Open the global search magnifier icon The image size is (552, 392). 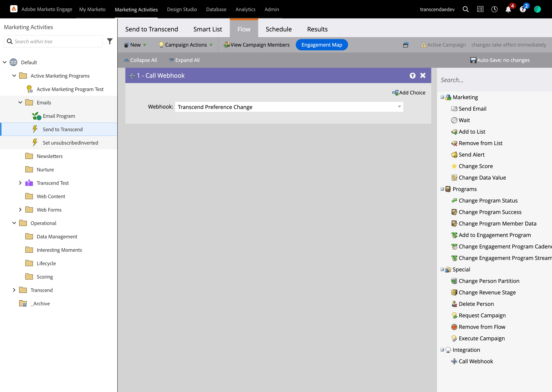pos(465,9)
